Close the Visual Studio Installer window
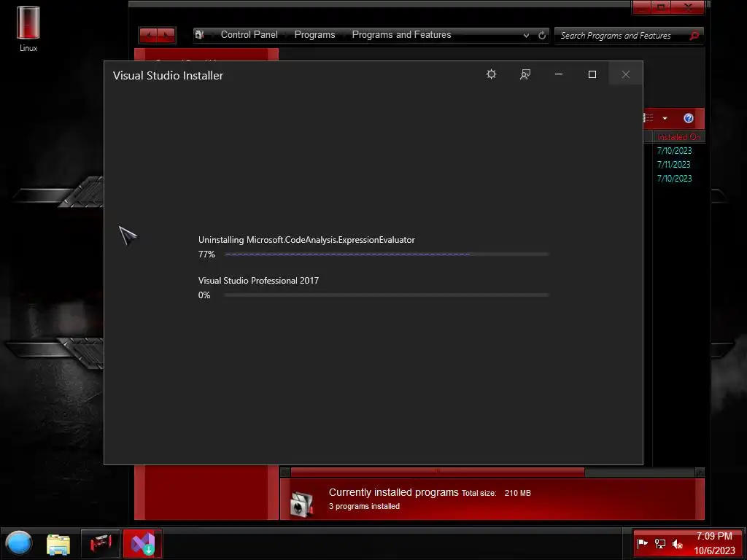The image size is (747, 560). pos(625,74)
